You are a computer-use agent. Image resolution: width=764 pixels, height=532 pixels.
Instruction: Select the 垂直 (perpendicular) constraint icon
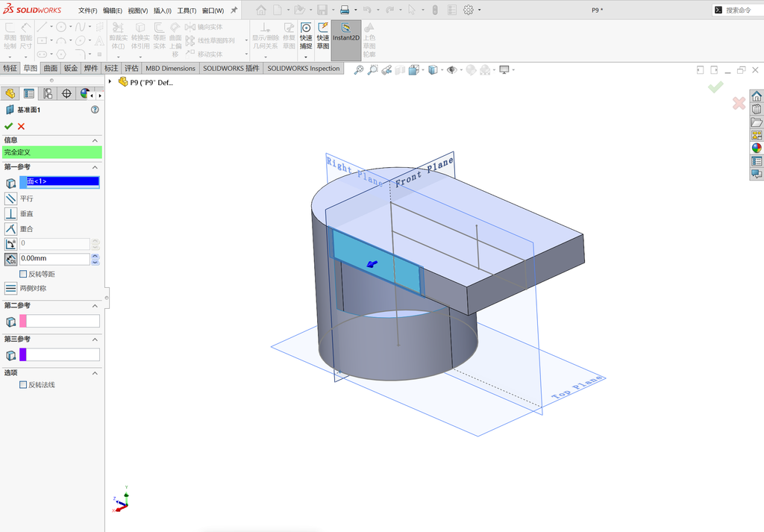click(10, 213)
